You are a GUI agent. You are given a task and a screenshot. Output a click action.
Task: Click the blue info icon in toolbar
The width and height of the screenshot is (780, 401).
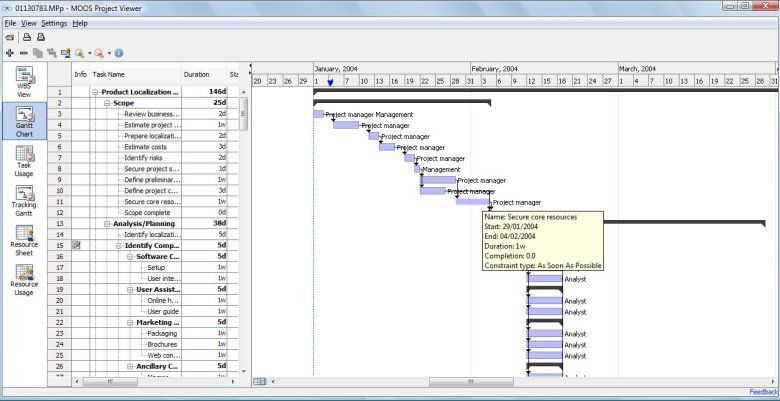point(119,52)
